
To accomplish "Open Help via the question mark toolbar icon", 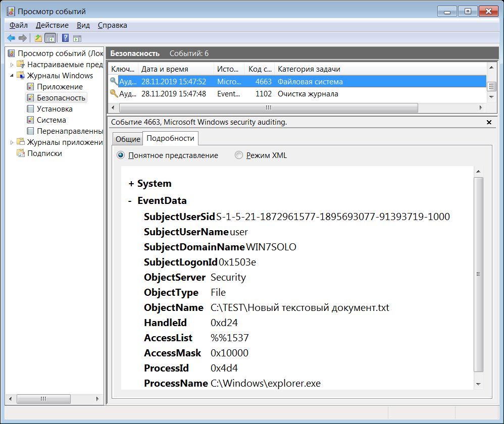I will pos(65,38).
